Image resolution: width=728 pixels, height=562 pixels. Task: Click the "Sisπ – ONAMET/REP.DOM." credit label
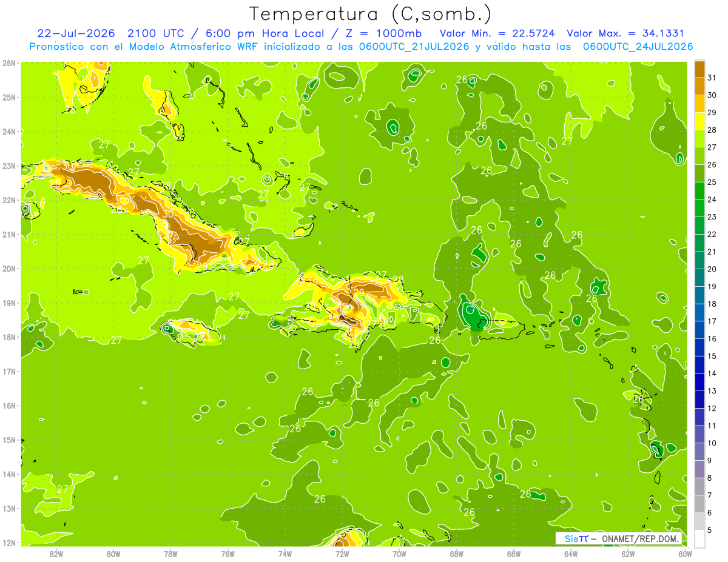coord(619,538)
